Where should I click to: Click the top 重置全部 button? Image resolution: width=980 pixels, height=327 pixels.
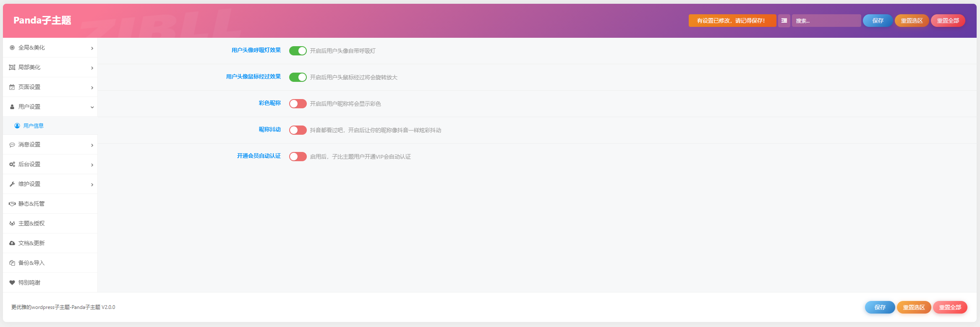pyautogui.click(x=948, y=21)
